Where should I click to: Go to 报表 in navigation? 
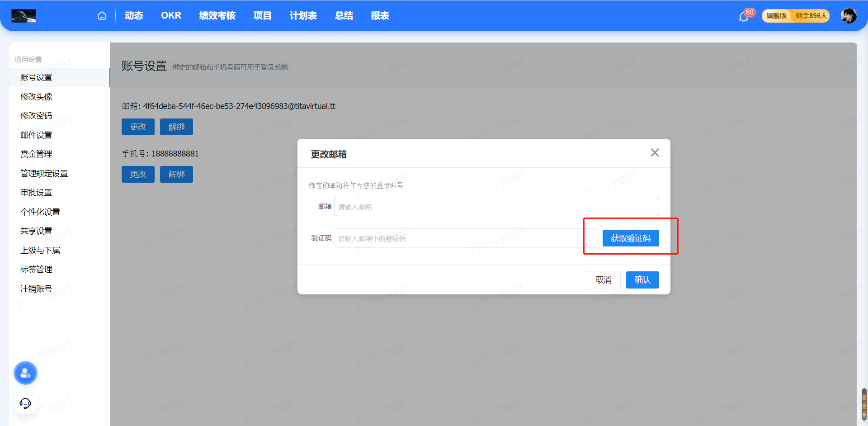(x=380, y=16)
